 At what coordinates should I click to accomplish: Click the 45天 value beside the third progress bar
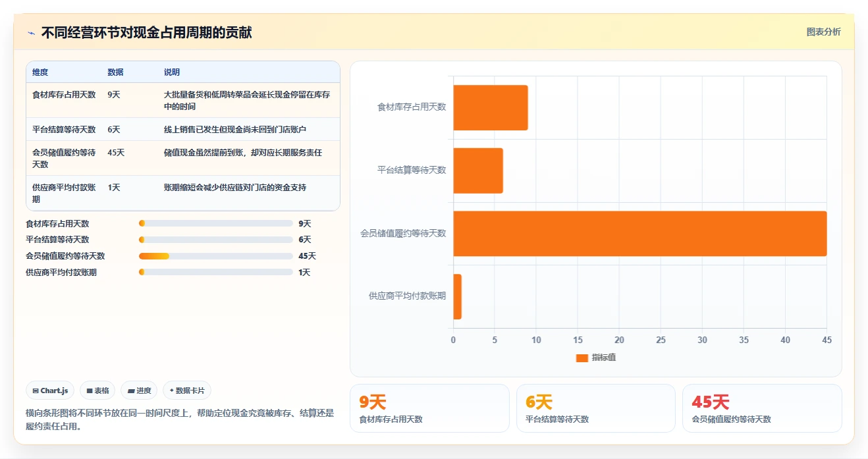point(307,256)
